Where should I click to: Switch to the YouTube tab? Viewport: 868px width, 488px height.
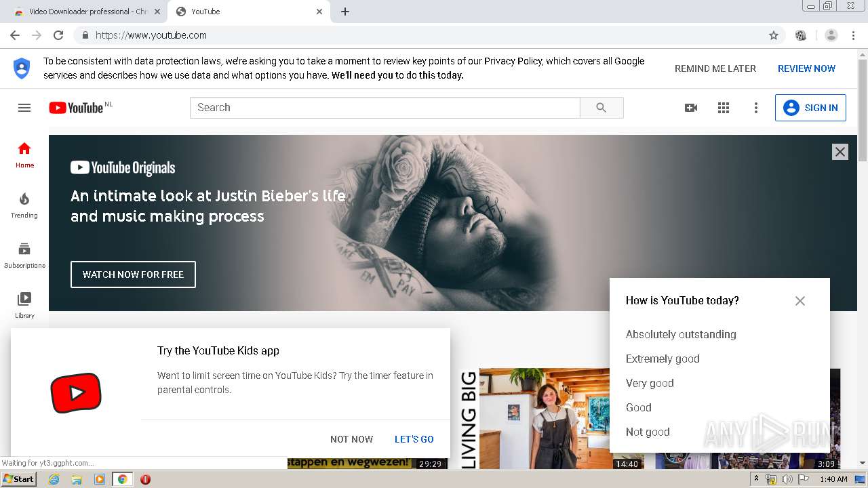248,12
